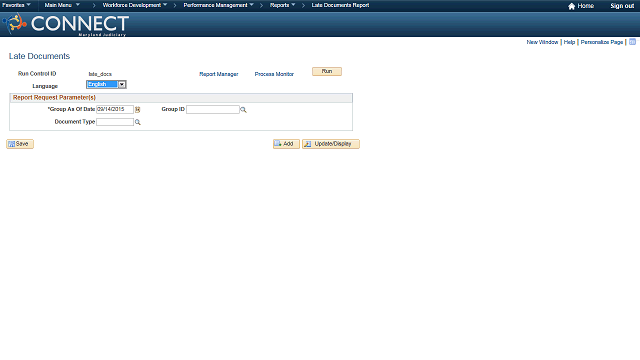Click the Run button
640x360 pixels.
coord(327,71)
